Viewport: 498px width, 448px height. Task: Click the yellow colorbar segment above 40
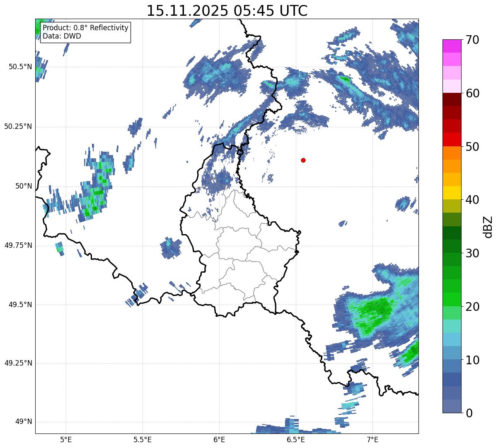[452, 193]
